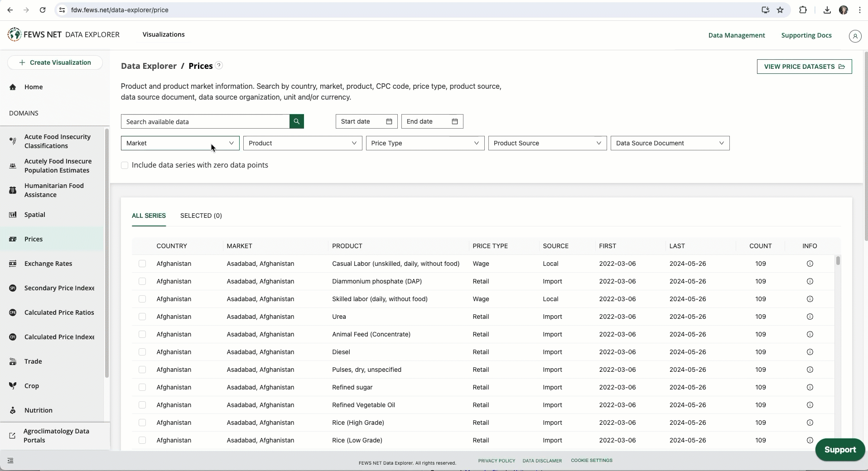Open the Prices help question mark icon
The width and height of the screenshot is (868, 471).
(x=219, y=66)
